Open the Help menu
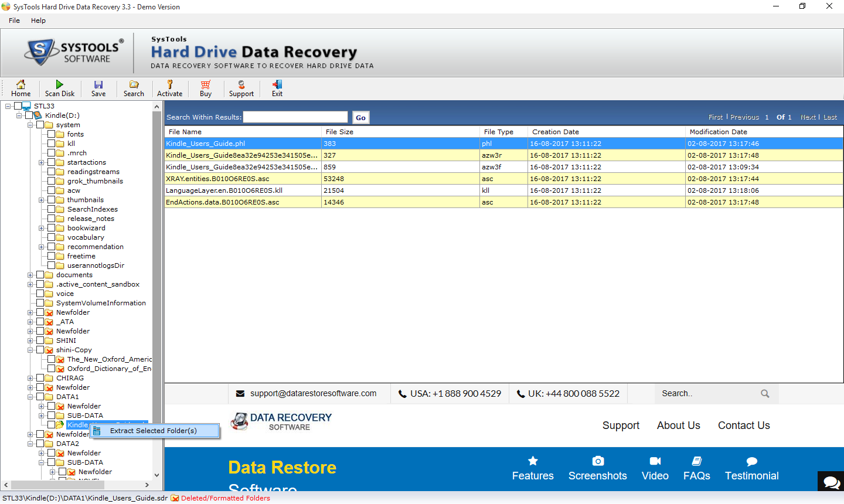This screenshot has width=844, height=504. point(38,21)
